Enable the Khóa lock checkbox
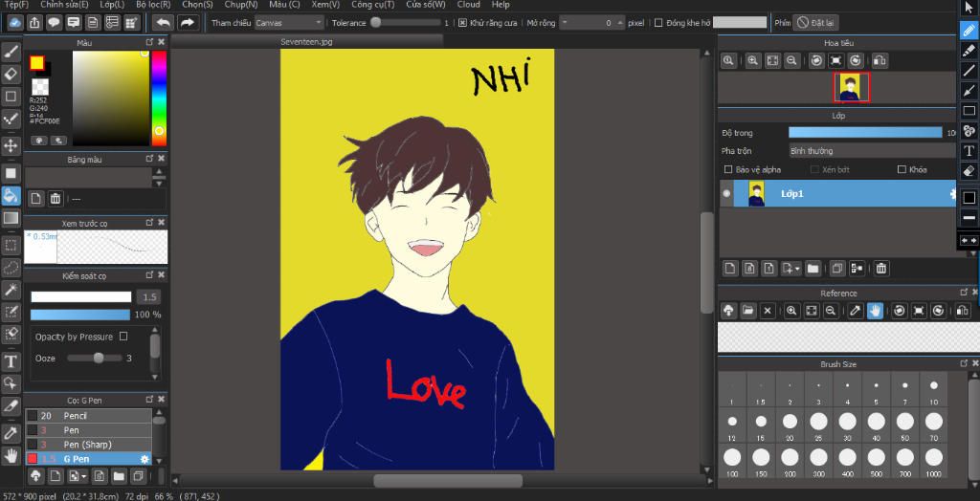The height and width of the screenshot is (501, 980). pyautogui.click(x=902, y=169)
